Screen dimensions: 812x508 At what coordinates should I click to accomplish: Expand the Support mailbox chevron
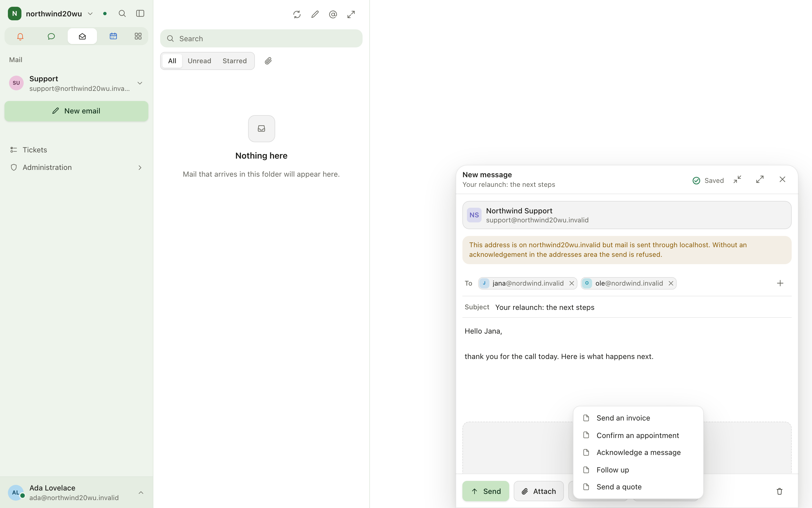click(x=140, y=83)
